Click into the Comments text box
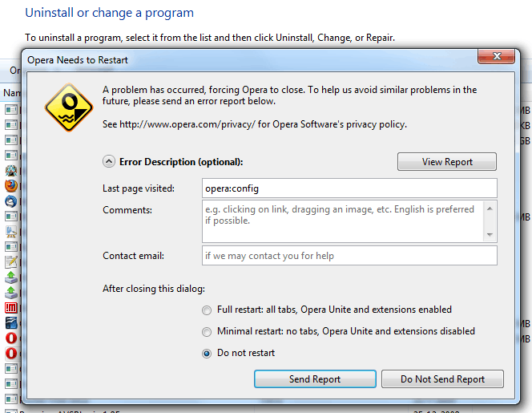The height and width of the screenshot is (413, 532). [343, 221]
